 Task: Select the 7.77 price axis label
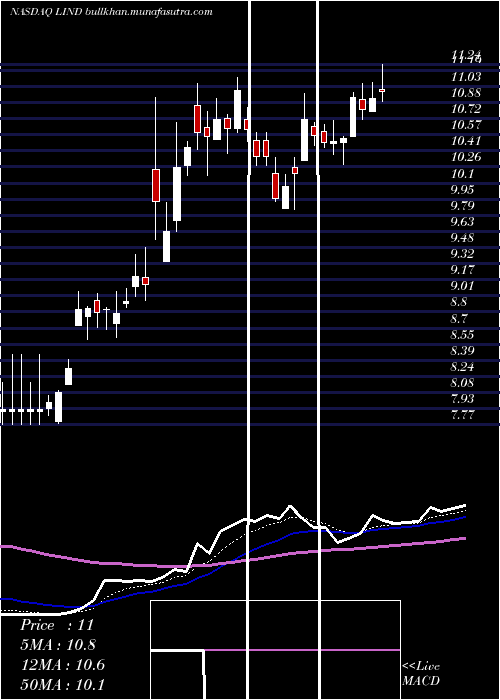tap(462, 415)
